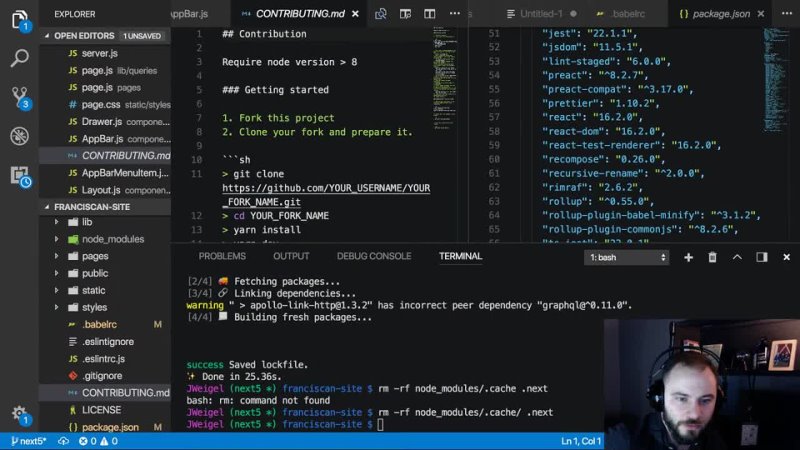Select the 1: bash terminal dropdown

626,257
